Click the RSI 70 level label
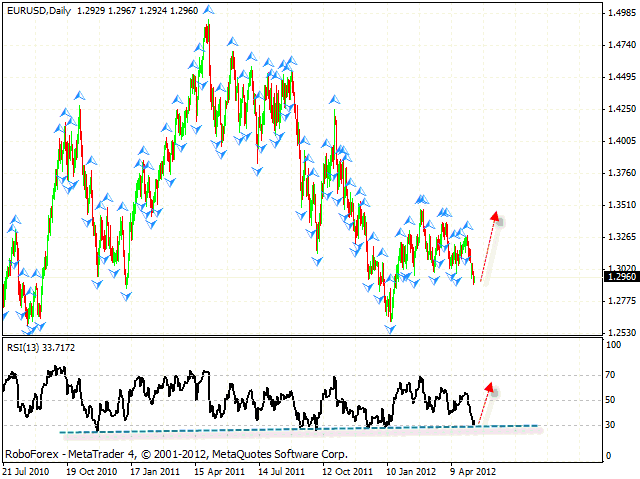The width and height of the screenshot is (640, 479). coord(608,375)
